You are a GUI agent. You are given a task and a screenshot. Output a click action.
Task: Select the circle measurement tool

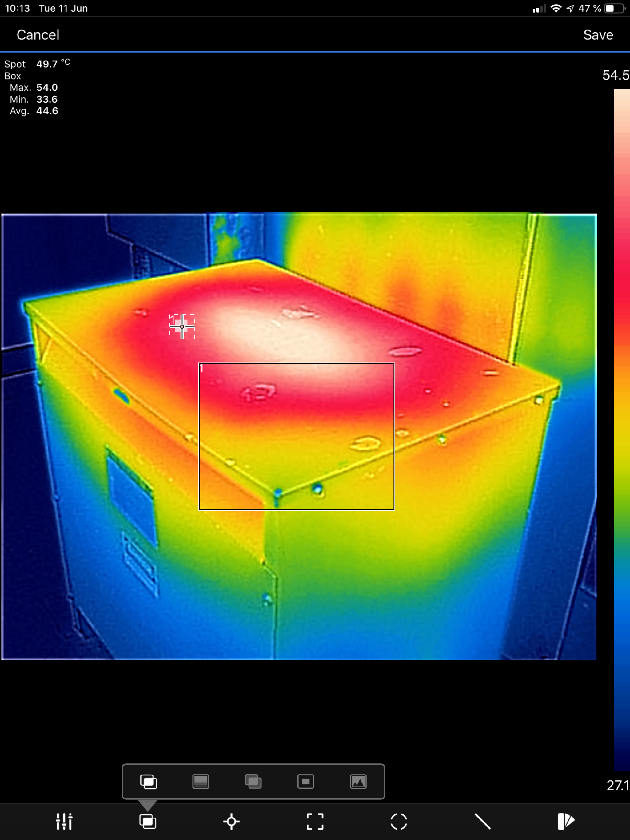(x=399, y=821)
